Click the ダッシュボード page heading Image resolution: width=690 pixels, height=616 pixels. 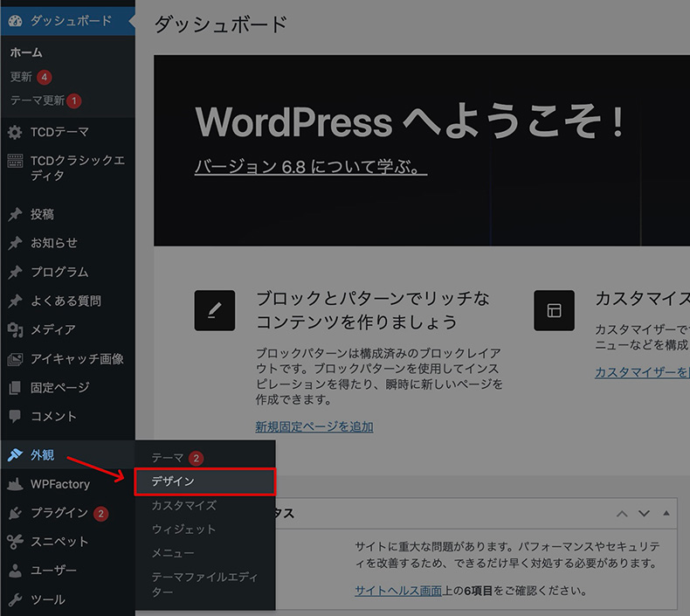[x=221, y=24]
